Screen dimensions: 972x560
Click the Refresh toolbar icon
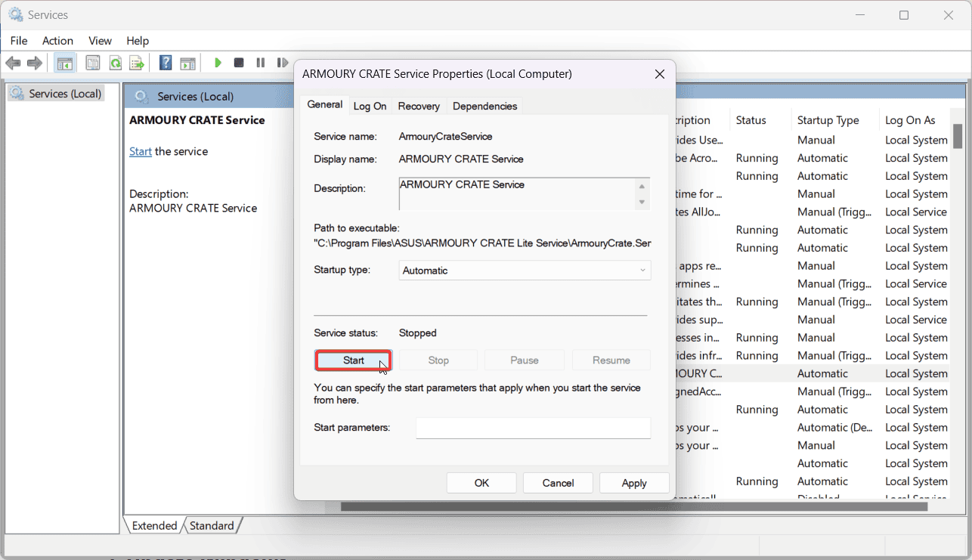[115, 63]
